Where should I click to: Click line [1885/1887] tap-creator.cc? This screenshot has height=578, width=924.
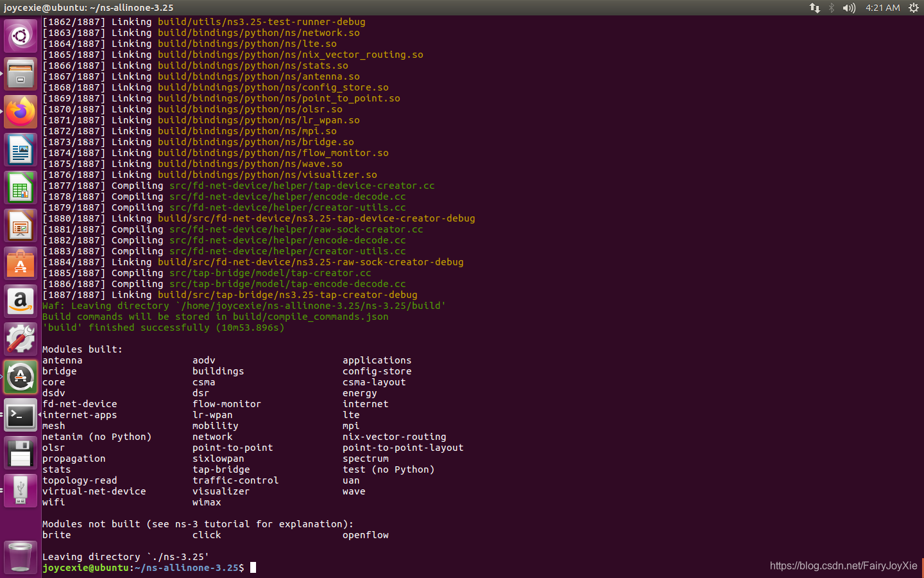point(207,273)
